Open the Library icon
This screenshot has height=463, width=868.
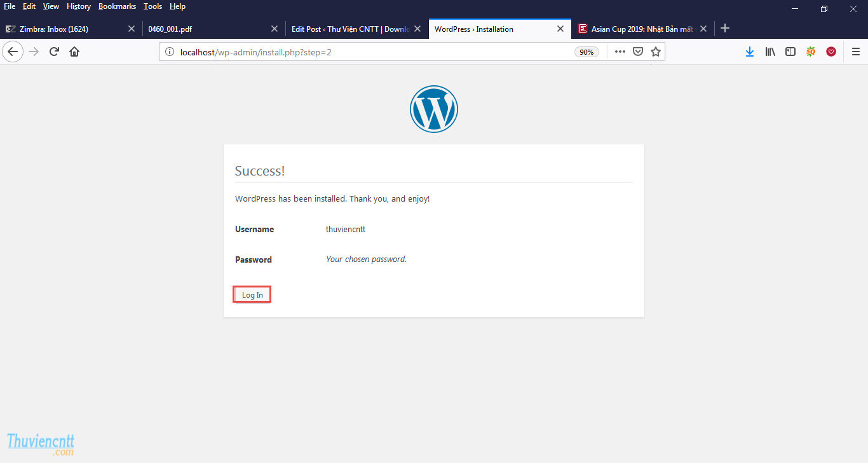point(770,52)
